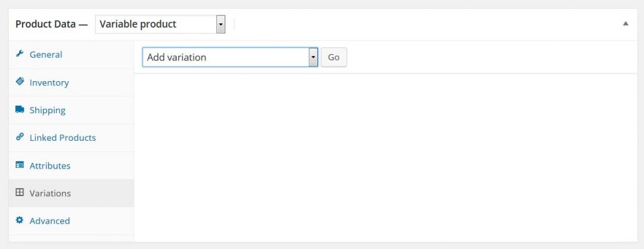Click the chain link icon beside Linked Products
This screenshot has height=249, width=644.
19,137
